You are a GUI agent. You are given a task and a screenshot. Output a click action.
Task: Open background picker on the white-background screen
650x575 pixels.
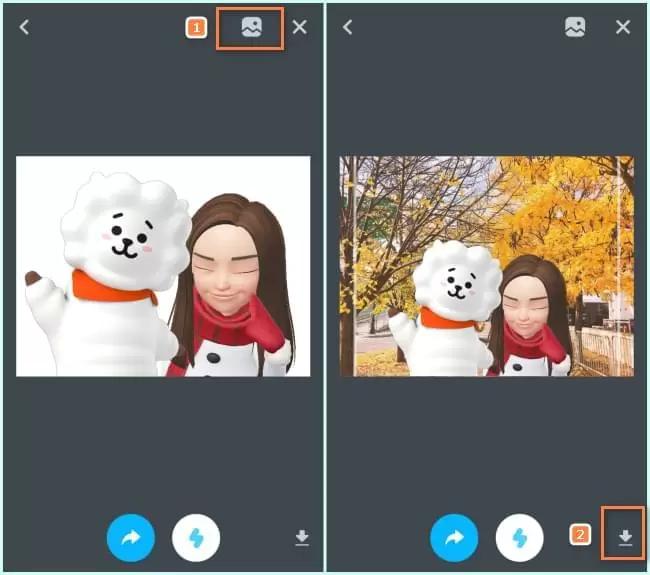pyautogui.click(x=251, y=28)
